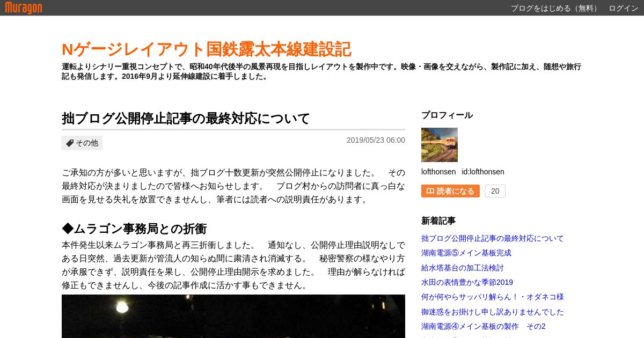Image resolution: width=644 pixels, height=338 pixels.
Task: Open the Muragon logo home link
Action: coord(24,8)
